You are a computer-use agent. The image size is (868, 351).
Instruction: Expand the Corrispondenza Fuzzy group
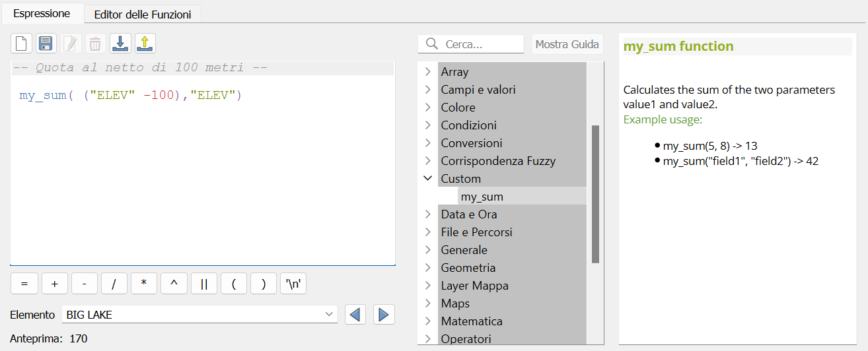427,161
